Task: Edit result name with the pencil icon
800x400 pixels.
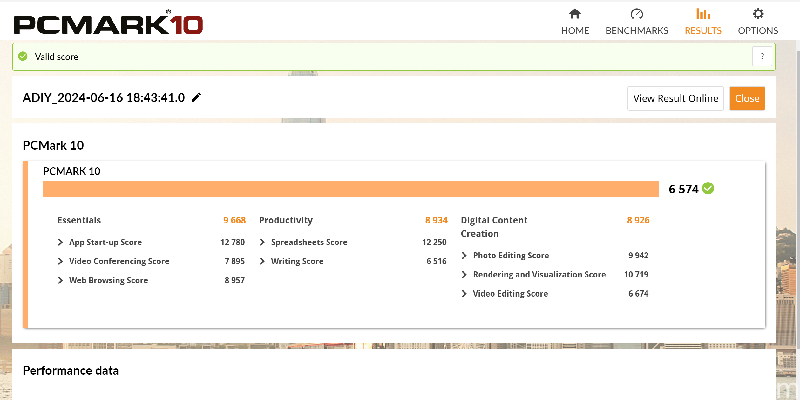Action: (196, 97)
